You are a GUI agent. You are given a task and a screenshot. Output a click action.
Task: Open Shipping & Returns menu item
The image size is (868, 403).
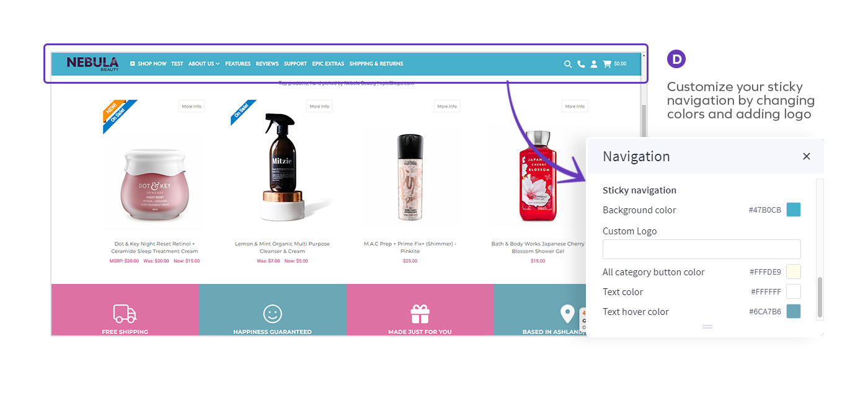coord(376,64)
